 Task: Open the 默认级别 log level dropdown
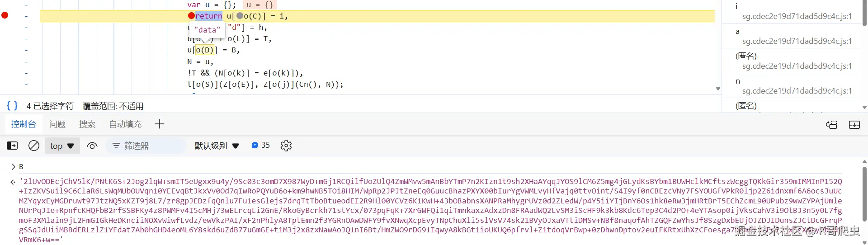217,146
